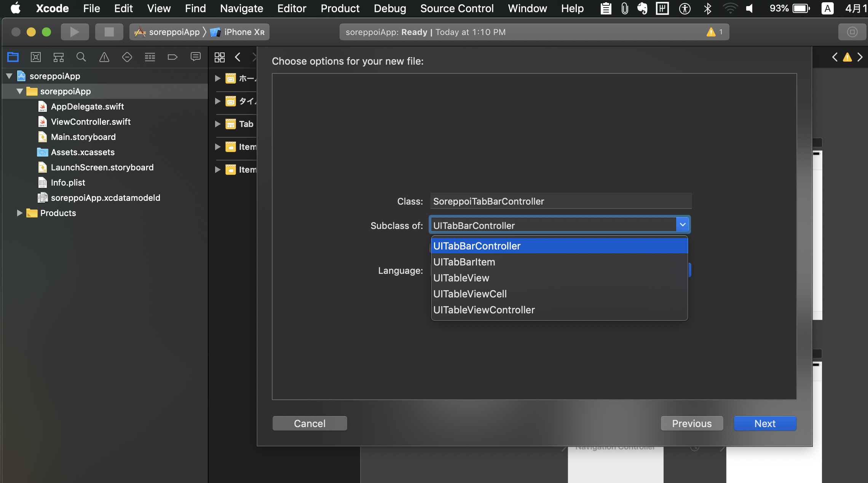This screenshot has width=868, height=483.
Task: Click the Class name text field
Action: pyautogui.click(x=560, y=201)
